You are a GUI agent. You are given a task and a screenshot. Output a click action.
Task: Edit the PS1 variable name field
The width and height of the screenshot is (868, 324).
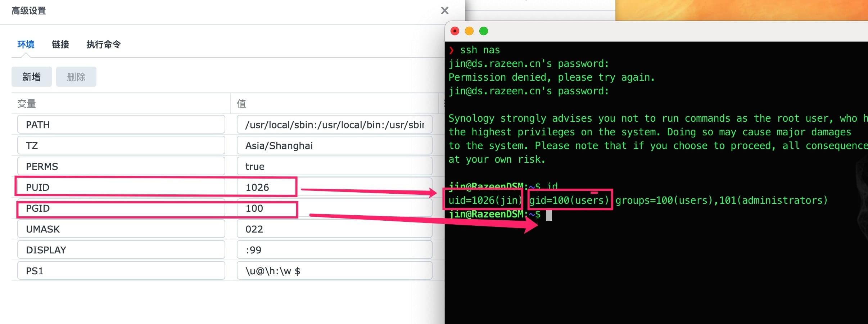121,271
